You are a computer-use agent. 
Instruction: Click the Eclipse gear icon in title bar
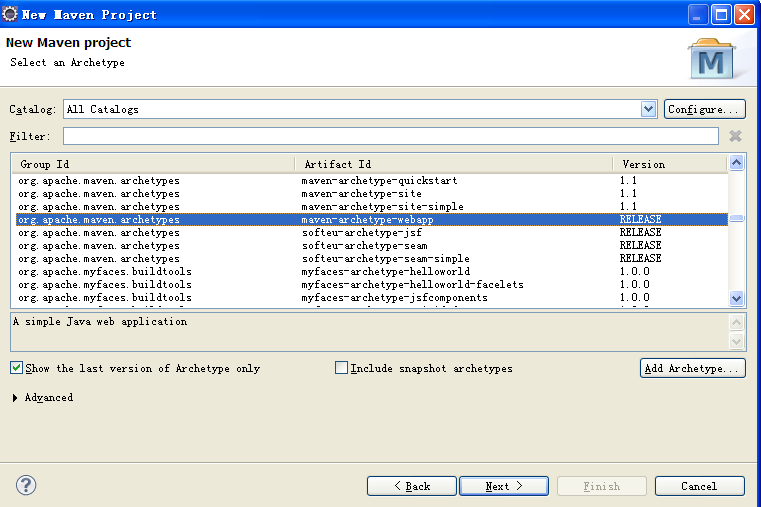pyautogui.click(x=10, y=14)
